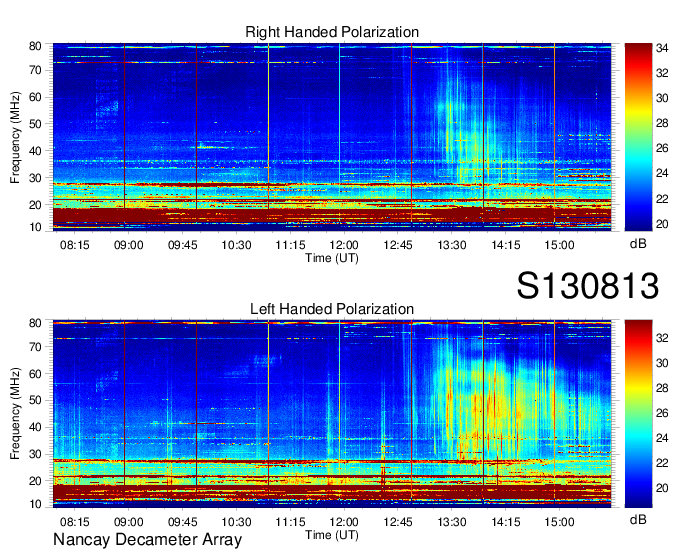Screen dimensions: 680x552
Task: Click the 12:00 tick label under the top plot
Action: point(344,245)
